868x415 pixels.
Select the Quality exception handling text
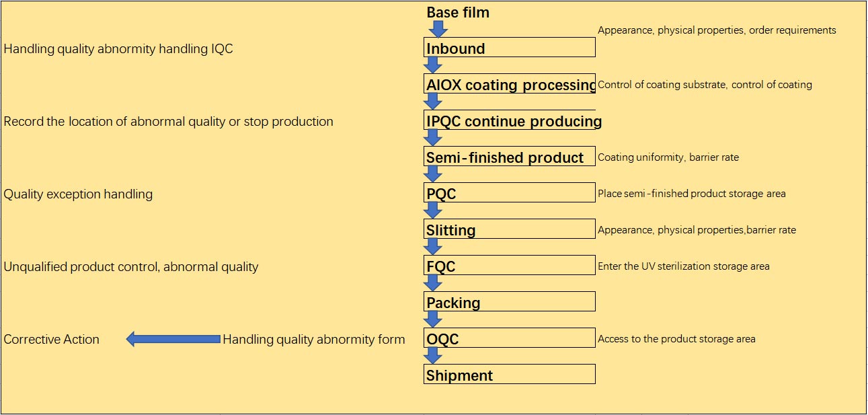[x=78, y=194]
